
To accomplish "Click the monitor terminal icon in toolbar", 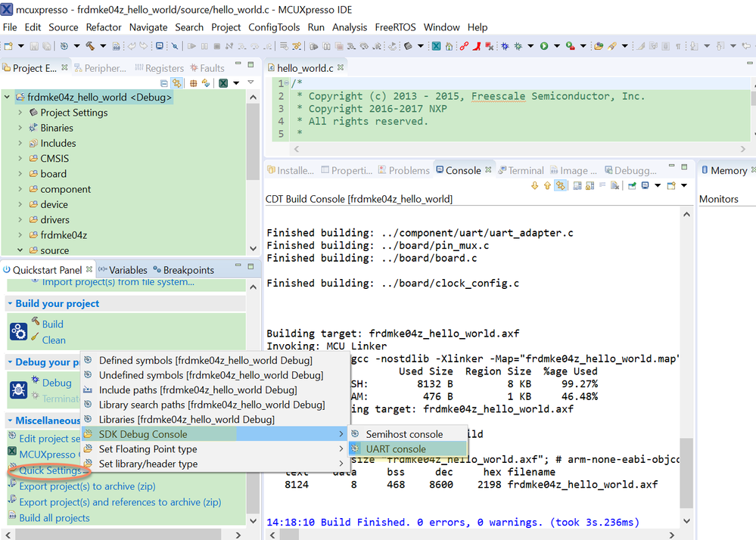I will click(x=159, y=46).
